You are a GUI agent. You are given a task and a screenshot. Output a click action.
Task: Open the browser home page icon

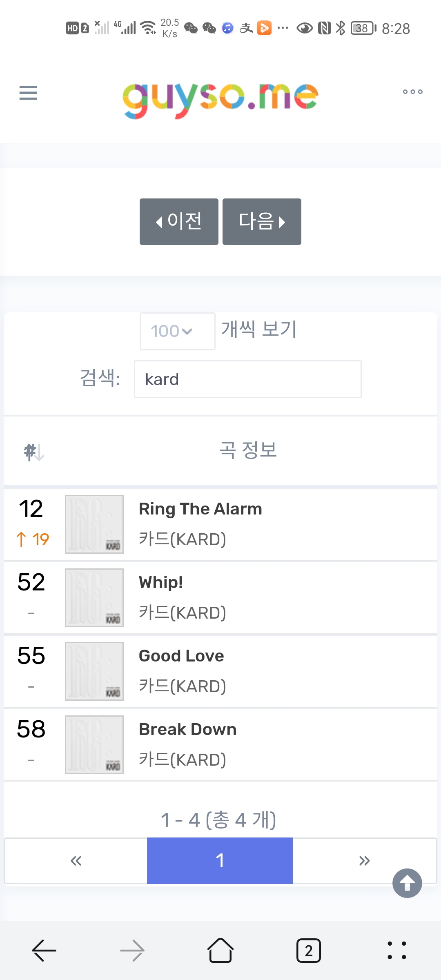coord(220,950)
